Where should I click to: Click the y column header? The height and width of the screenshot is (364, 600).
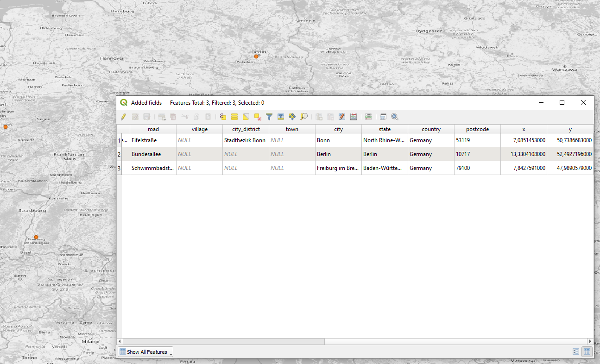(x=570, y=129)
